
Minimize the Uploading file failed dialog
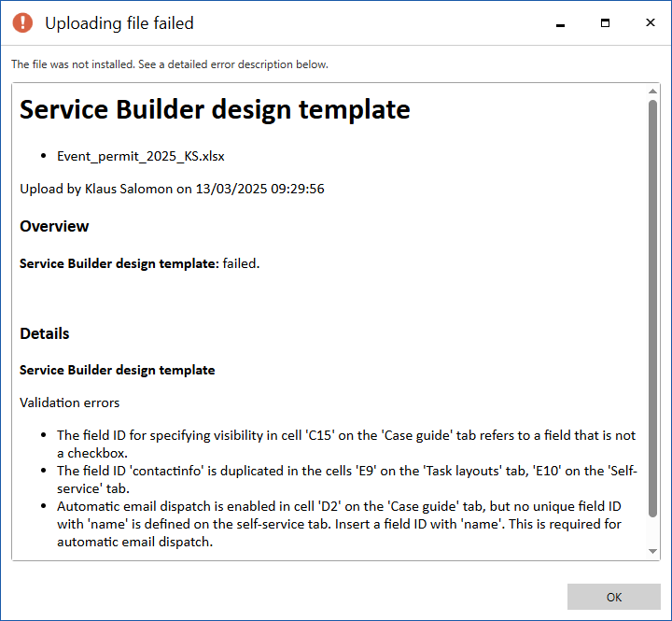[561, 23]
